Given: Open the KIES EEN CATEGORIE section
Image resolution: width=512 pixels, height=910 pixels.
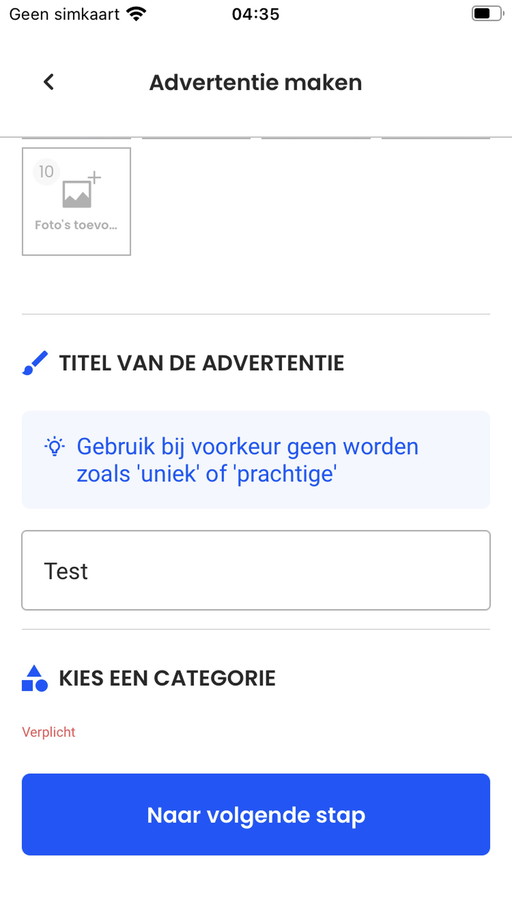Looking at the screenshot, I should click(167, 678).
